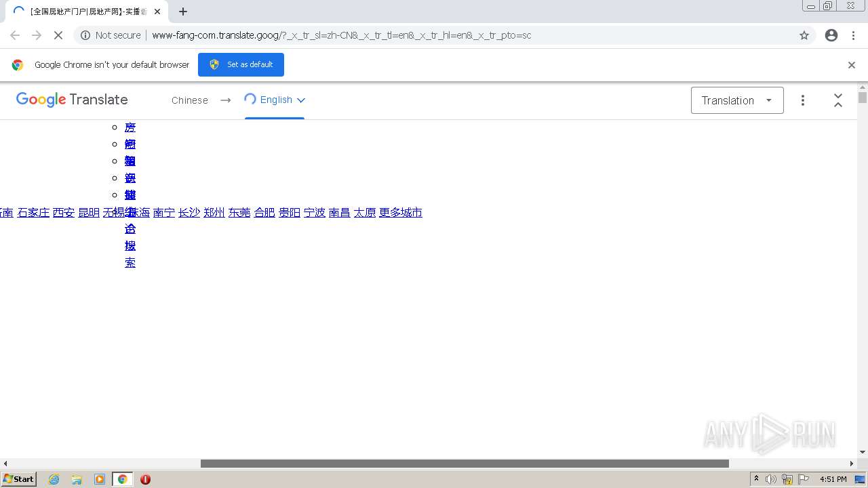Viewport: 868px width, 488px height.
Task: Open the 合肥 city link
Action: coord(264,213)
